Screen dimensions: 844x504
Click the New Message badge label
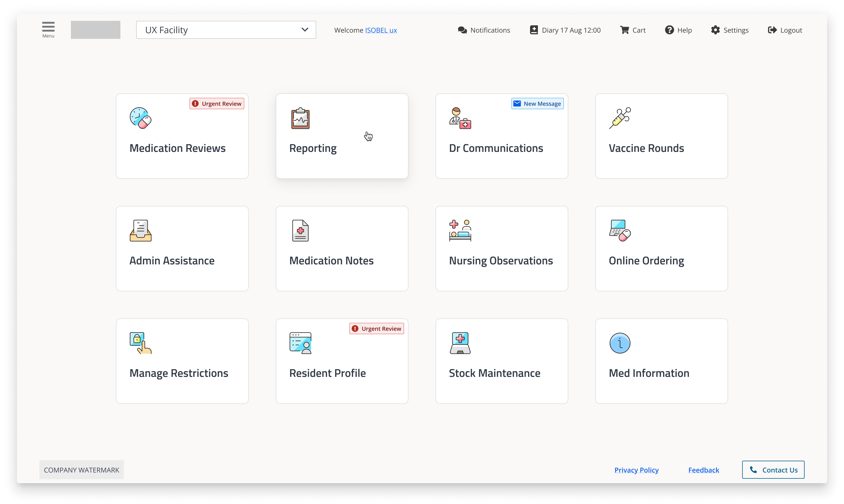pyautogui.click(x=542, y=103)
